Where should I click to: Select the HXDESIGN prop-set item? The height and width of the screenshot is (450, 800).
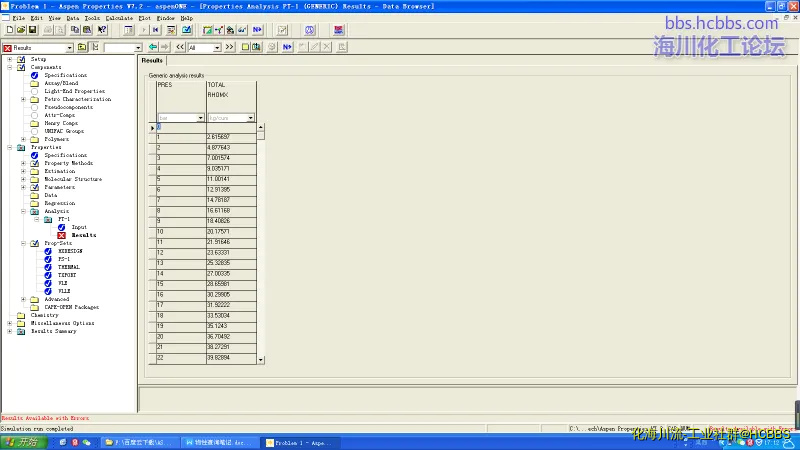[x=70, y=251]
